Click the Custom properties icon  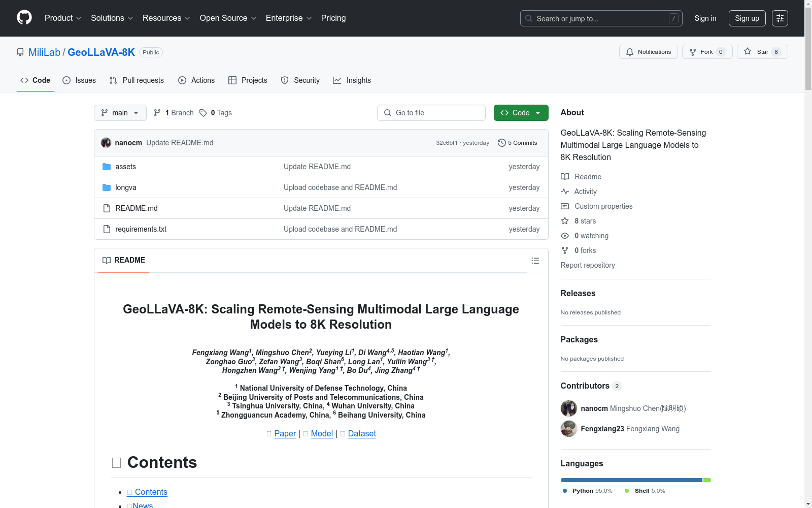coord(565,206)
